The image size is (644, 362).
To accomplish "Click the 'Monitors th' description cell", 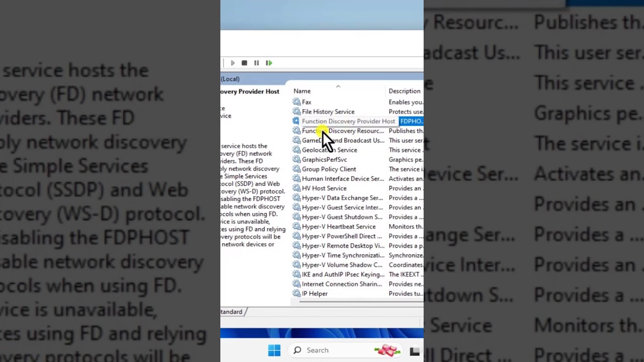I will (406, 226).
